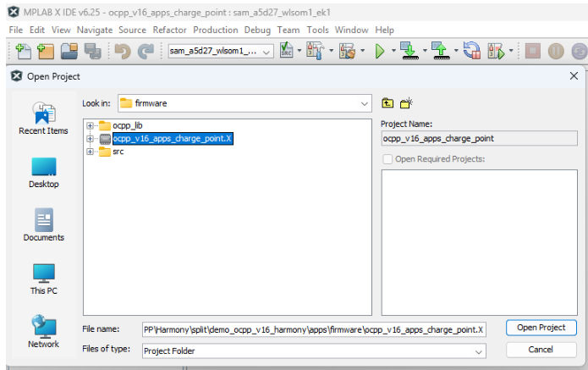Open the File menu
The width and height of the screenshot is (588, 370).
[16, 30]
